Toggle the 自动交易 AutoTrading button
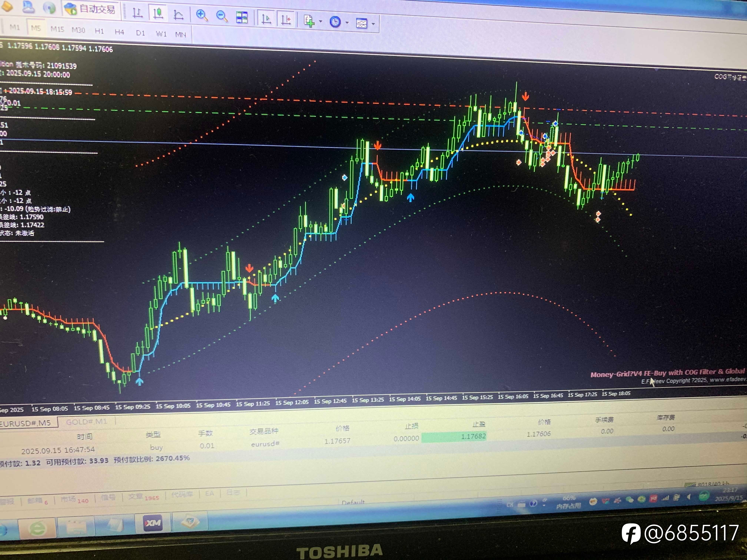The image size is (747, 560). [90, 9]
